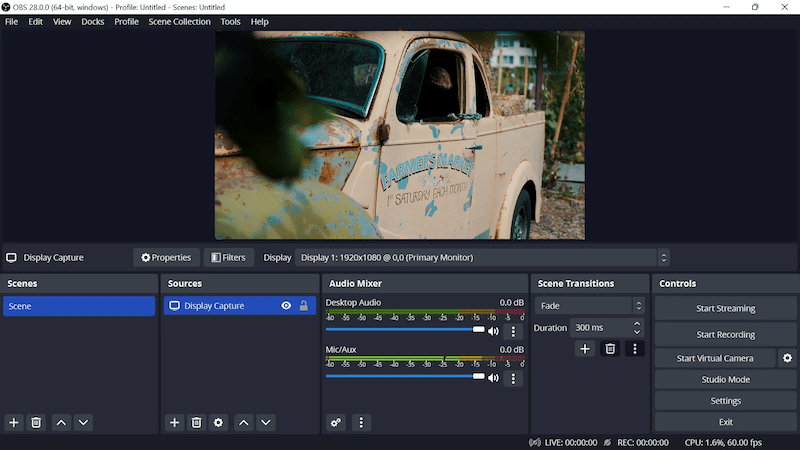Mute the Desktop Audio speaker
Image resolution: width=800 pixels, height=450 pixels.
tap(493, 331)
